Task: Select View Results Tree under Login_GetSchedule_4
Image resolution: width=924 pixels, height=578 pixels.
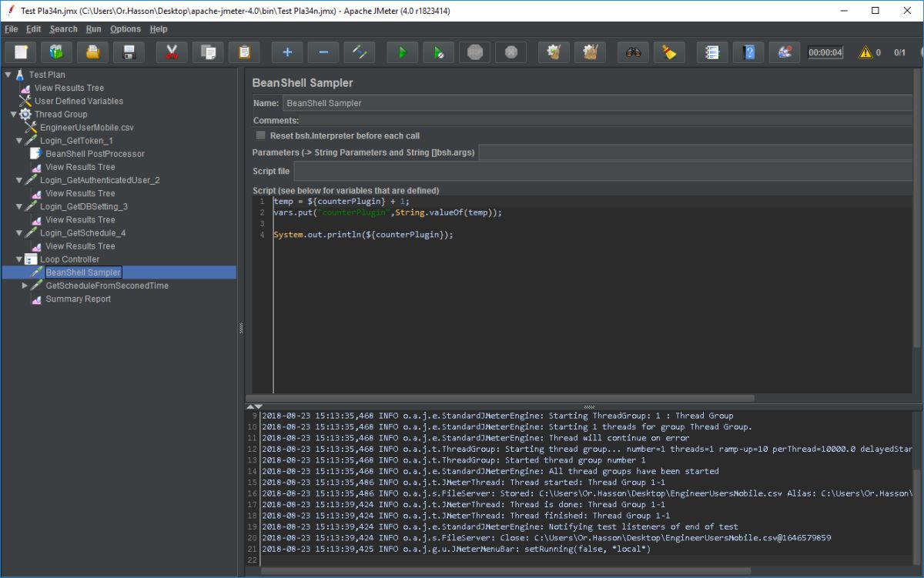Action: pyautogui.click(x=80, y=246)
